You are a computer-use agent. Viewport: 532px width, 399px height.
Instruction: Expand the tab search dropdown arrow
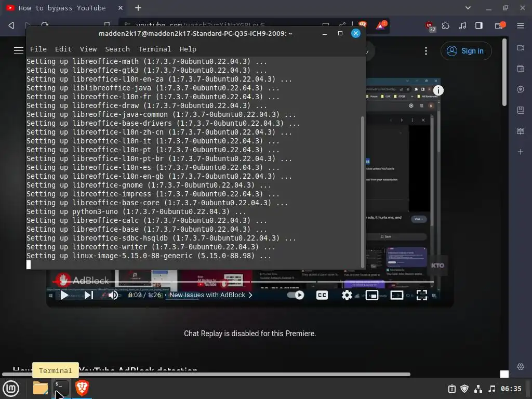click(x=468, y=8)
